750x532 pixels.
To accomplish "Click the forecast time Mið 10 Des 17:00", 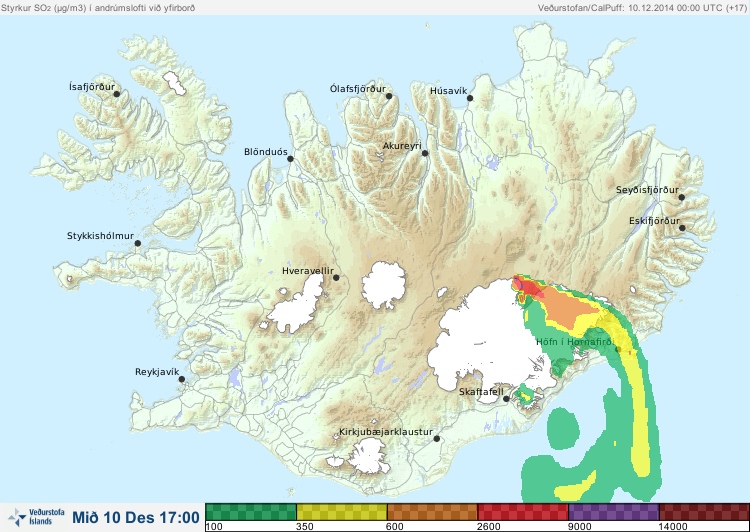I will pos(136,517).
